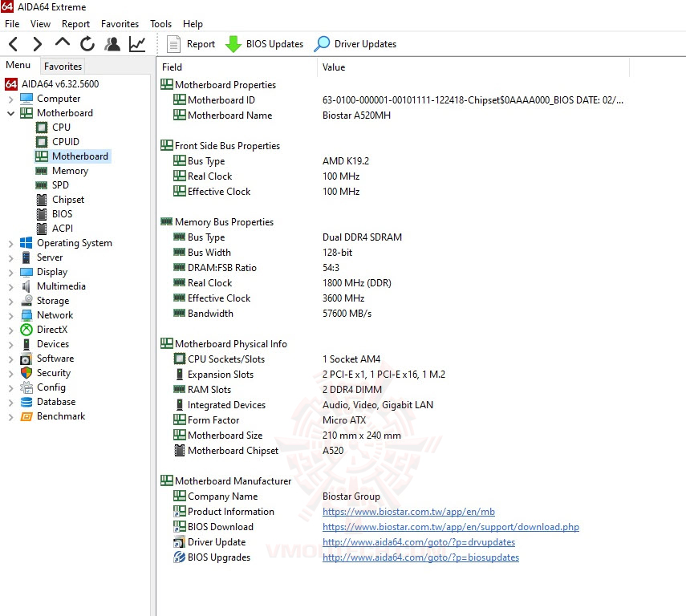The height and width of the screenshot is (616, 686).
Task: Expand the Server tree node
Action: point(11,258)
